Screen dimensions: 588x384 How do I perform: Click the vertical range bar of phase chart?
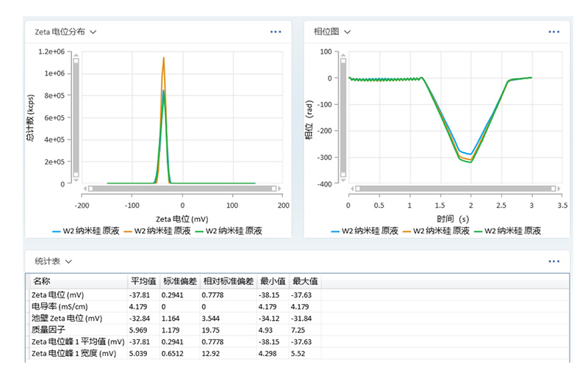[x=343, y=117]
